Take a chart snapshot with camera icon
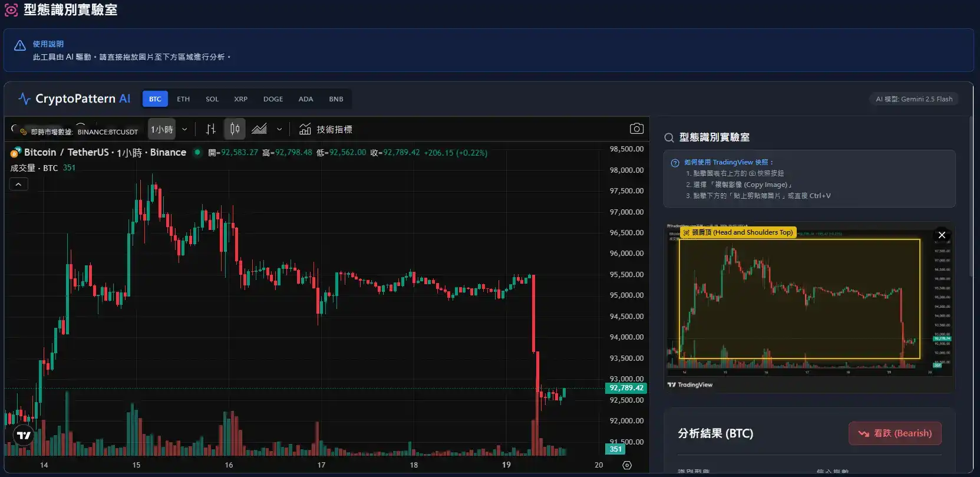Image resolution: width=980 pixels, height=477 pixels. pos(636,129)
